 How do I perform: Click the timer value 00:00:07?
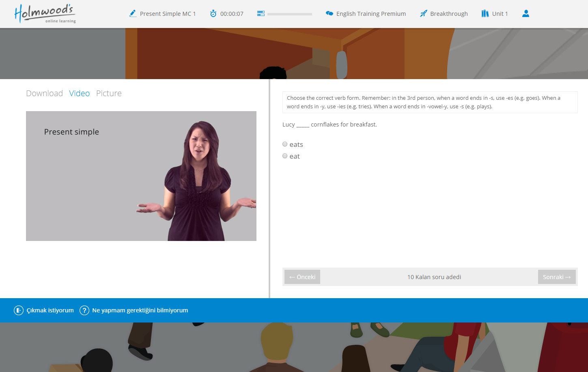pos(232,14)
